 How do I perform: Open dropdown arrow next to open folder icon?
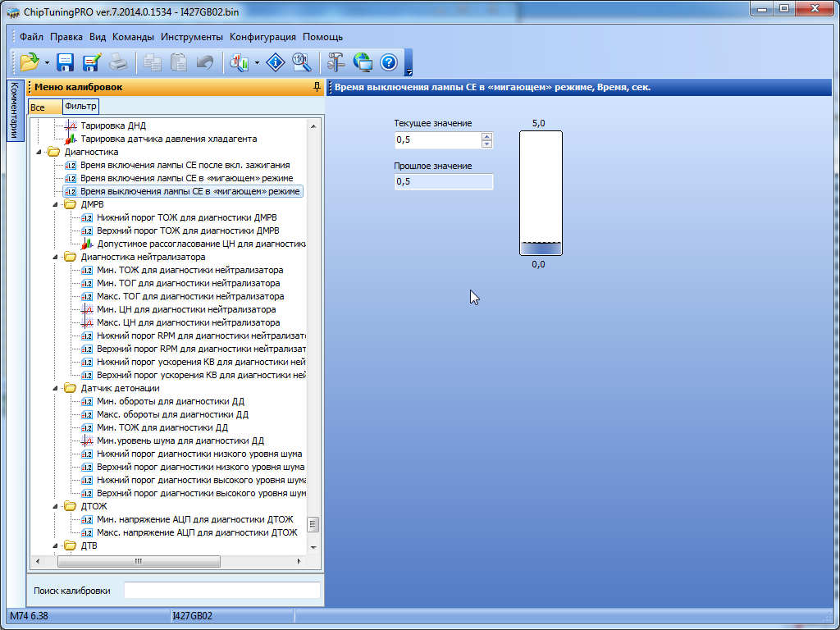[x=47, y=62]
